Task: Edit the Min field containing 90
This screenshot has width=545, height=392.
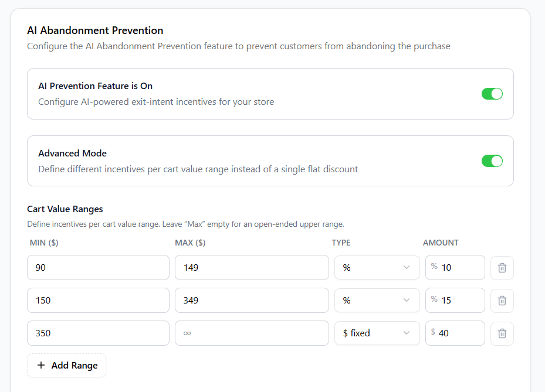Action: pos(99,268)
